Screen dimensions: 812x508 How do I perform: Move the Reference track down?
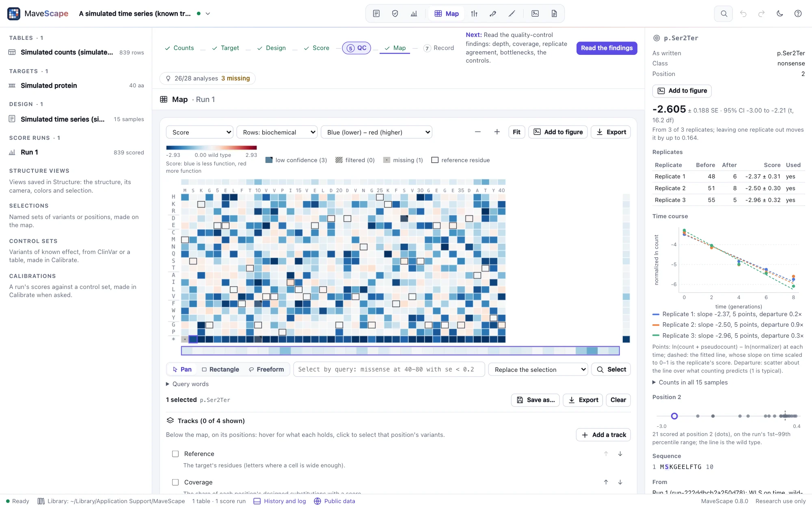tap(620, 454)
